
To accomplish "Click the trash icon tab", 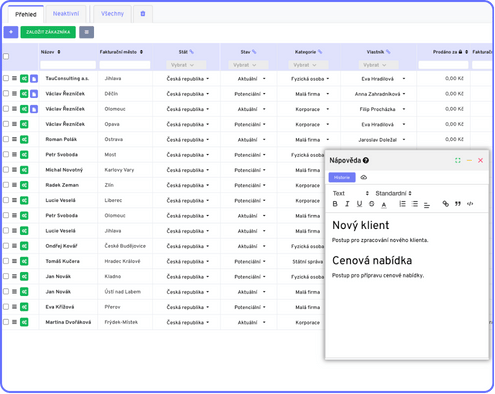I will tap(143, 14).
